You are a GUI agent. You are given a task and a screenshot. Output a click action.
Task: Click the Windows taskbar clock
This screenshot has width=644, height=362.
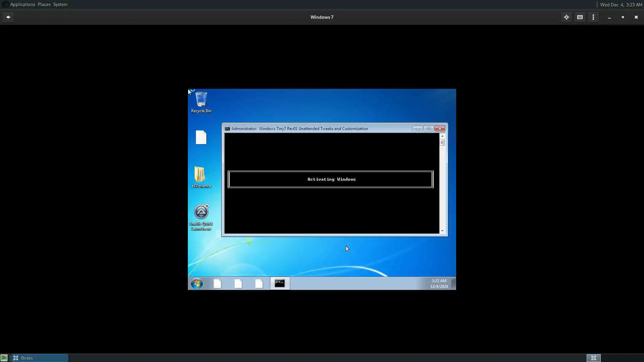tap(439, 284)
